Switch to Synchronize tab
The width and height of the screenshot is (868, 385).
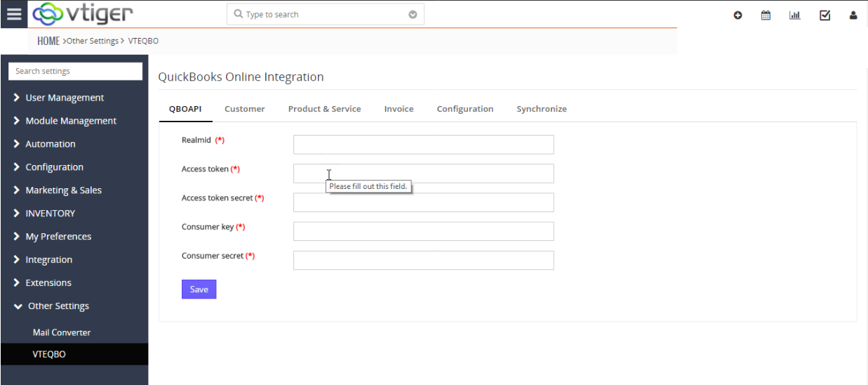[x=542, y=109]
